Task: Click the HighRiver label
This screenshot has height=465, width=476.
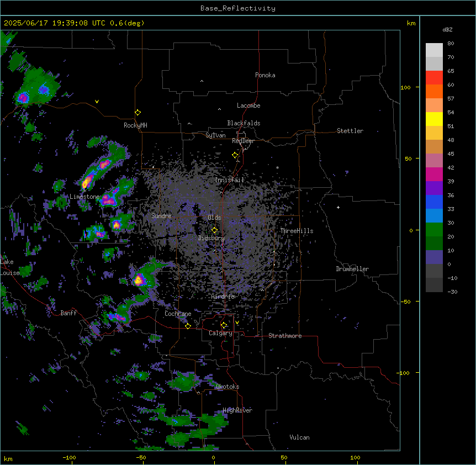Action: pyautogui.click(x=237, y=410)
